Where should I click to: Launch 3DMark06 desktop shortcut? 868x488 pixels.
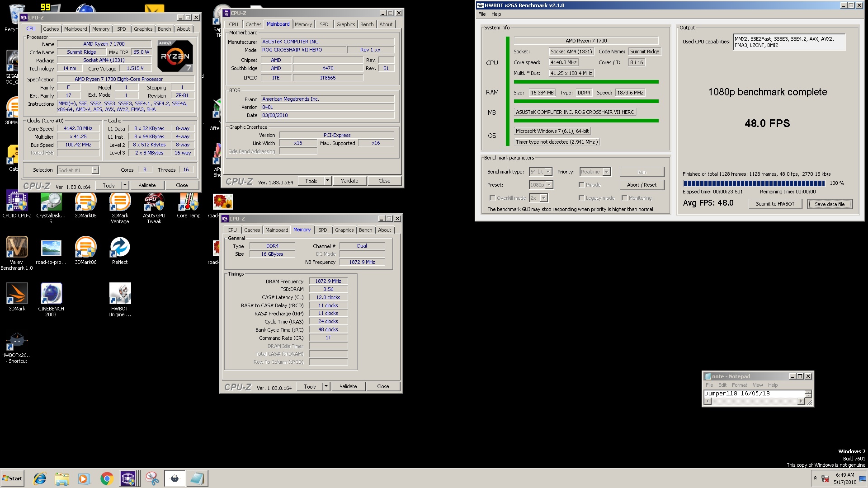85,251
